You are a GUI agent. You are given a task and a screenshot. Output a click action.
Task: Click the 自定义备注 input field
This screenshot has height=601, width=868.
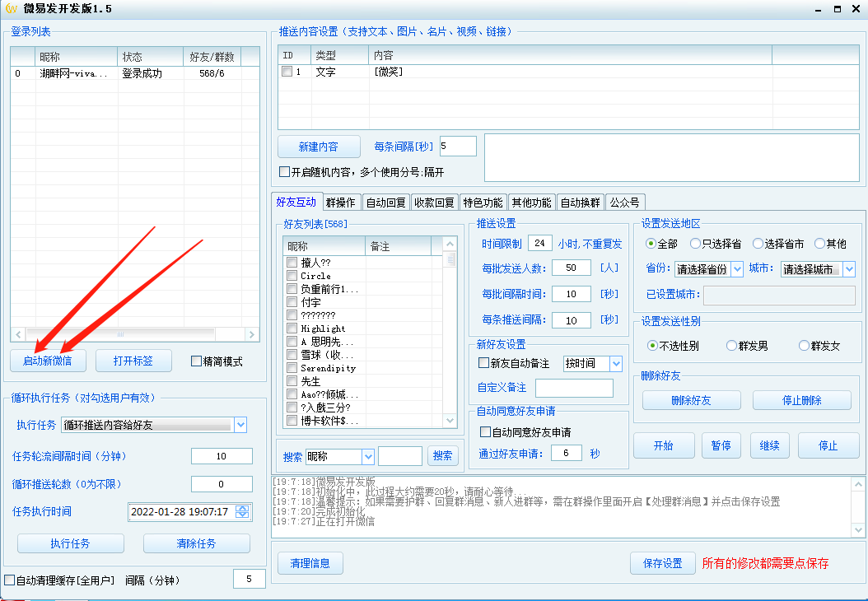[x=574, y=388]
